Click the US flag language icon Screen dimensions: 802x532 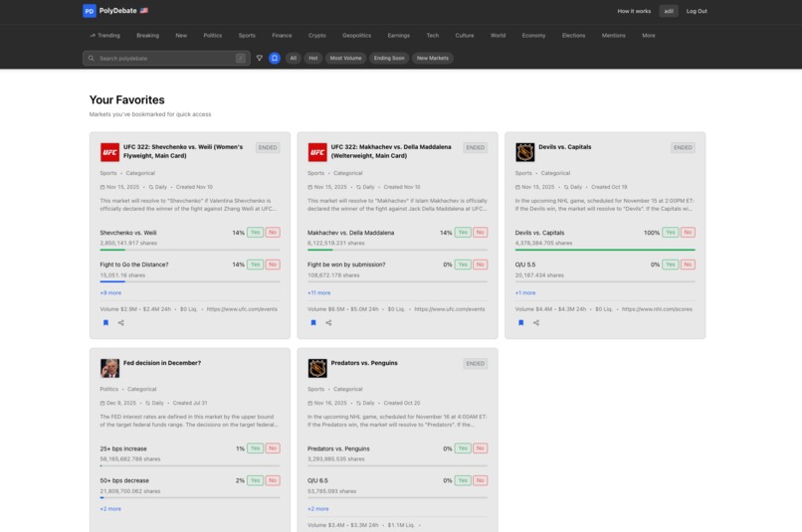[144, 10]
